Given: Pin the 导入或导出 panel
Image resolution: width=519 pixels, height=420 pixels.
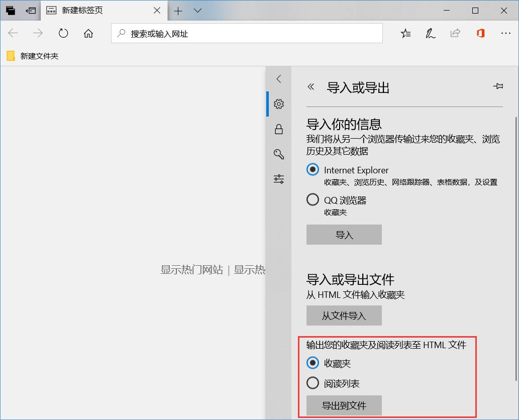Looking at the screenshot, I should coord(498,86).
